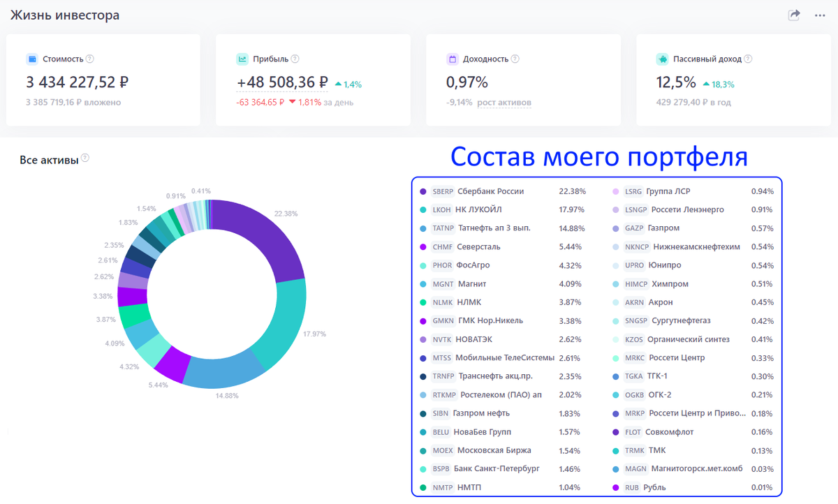Open the three-dot more options menu
The height and width of the screenshot is (504, 838).
pyautogui.click(x=820, y=15)
